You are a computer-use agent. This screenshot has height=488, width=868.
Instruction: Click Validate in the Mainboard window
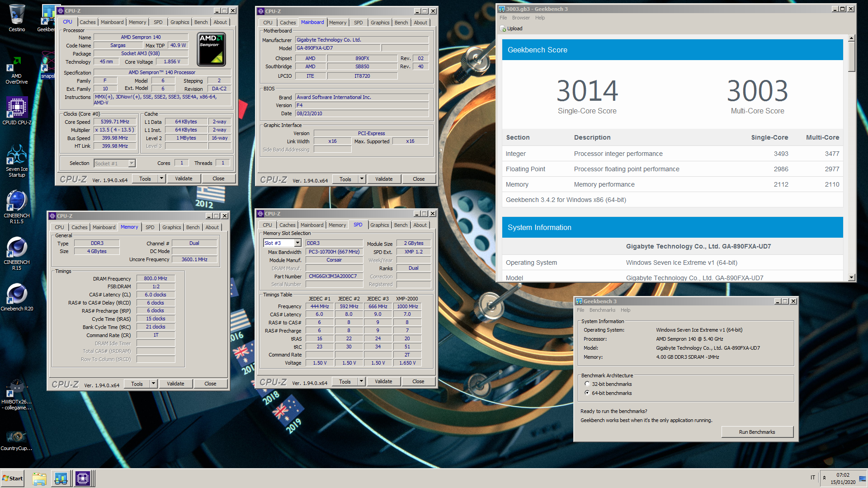tap(384, 179)
